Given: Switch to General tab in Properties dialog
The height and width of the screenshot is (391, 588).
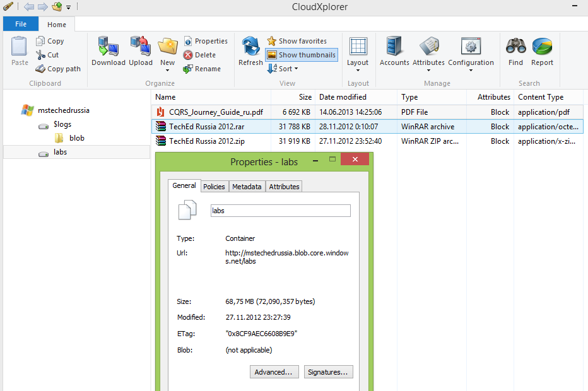Looking at the screenshot, I should pyautogui.click(x=184, y=185).
